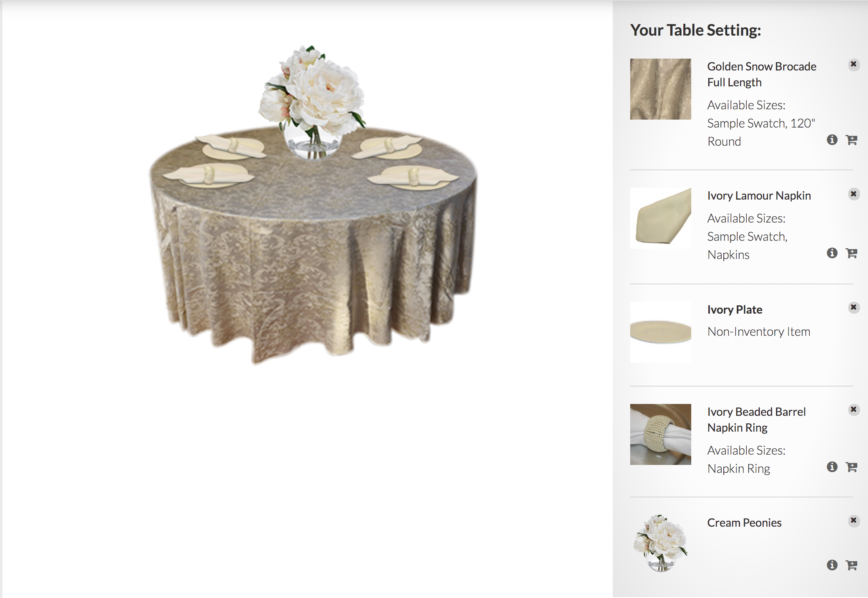868x598 pixels.
Task: Open Ivory Lamour Napkin title link
Action: point(759,196)
